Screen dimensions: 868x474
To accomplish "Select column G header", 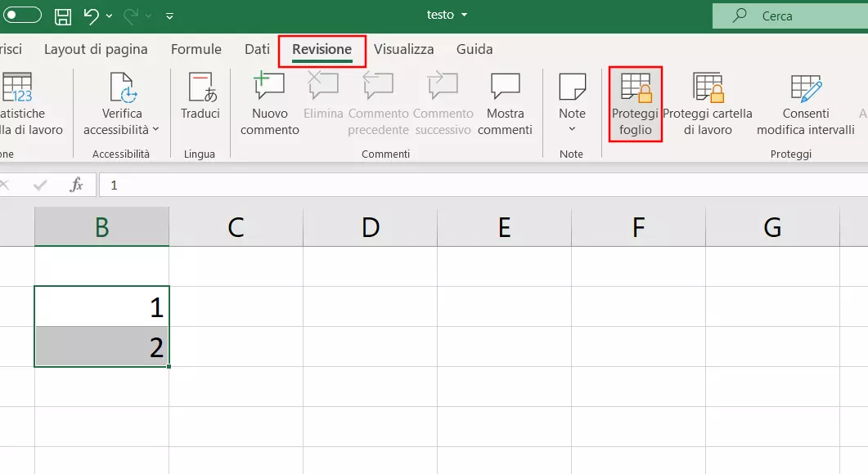I will pyautogui.click(x=772, y=226).
